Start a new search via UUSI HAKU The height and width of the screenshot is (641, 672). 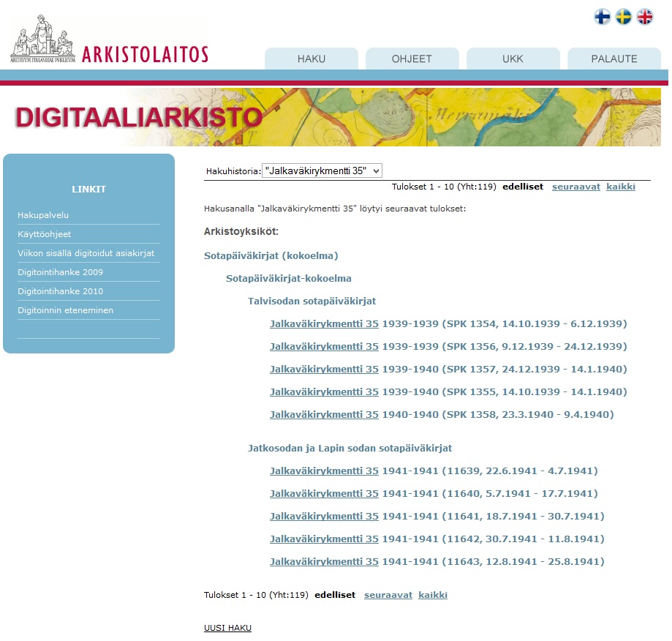click(x=227, y=628)
